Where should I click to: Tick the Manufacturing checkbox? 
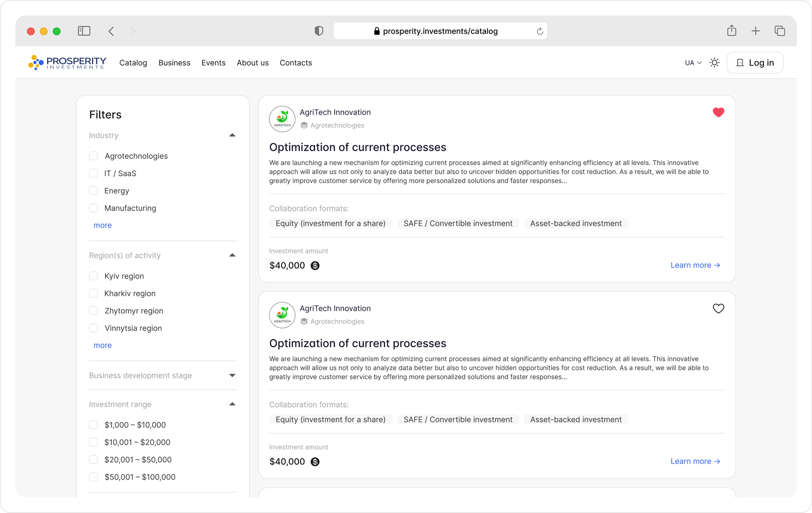tap(93, 208)
